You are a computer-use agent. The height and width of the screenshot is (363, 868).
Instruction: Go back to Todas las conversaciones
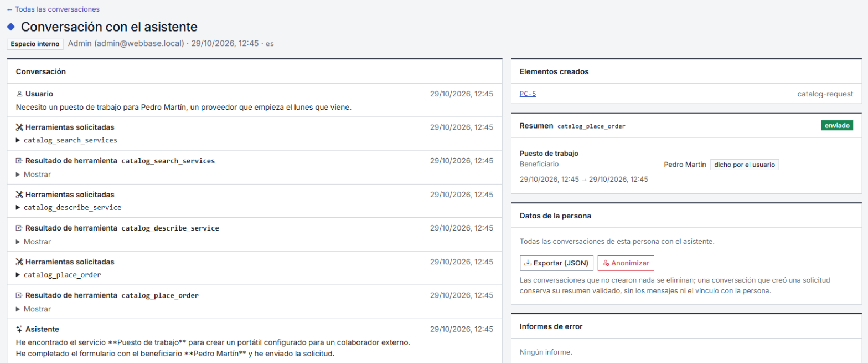[x=53, y=9]
